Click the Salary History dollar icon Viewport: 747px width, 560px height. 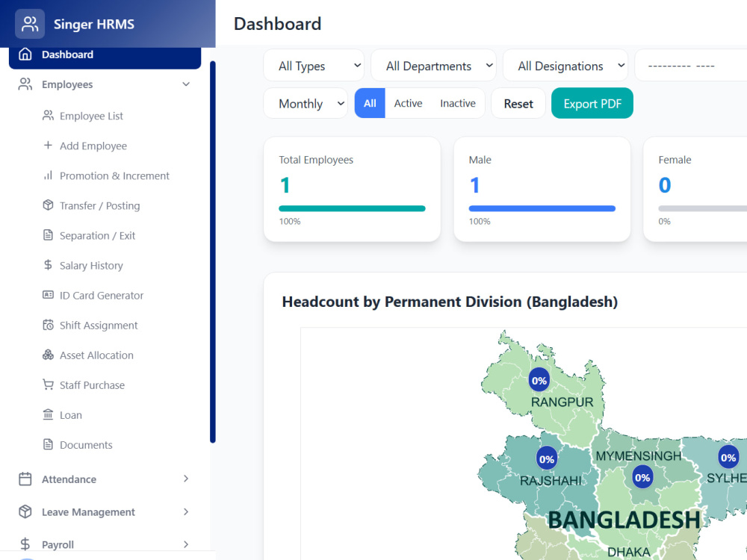click(48, 265)
